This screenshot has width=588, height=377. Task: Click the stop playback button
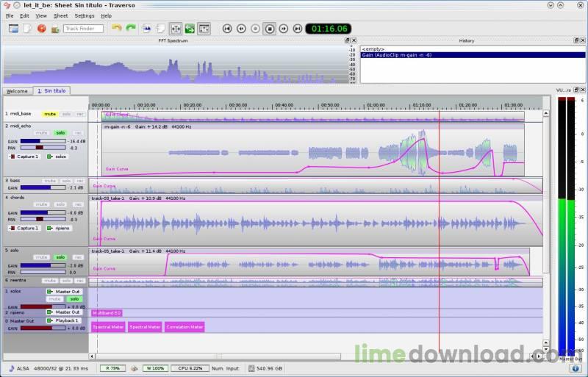click(270, 29)
